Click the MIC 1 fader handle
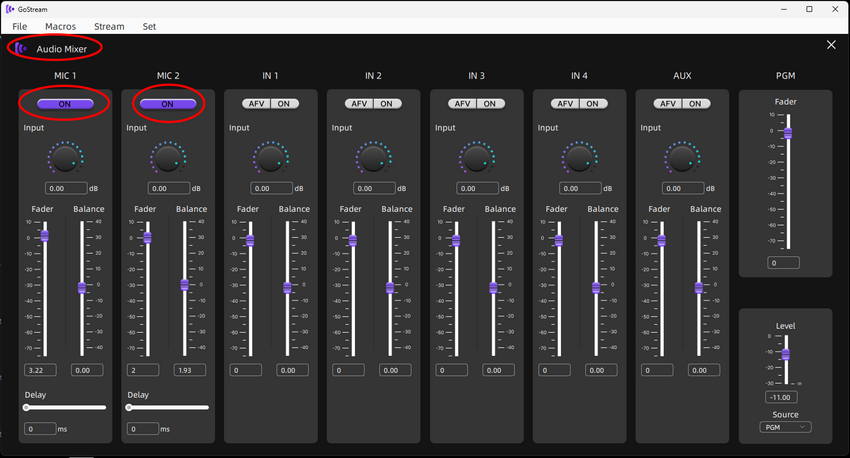 [x=45, y=236]
